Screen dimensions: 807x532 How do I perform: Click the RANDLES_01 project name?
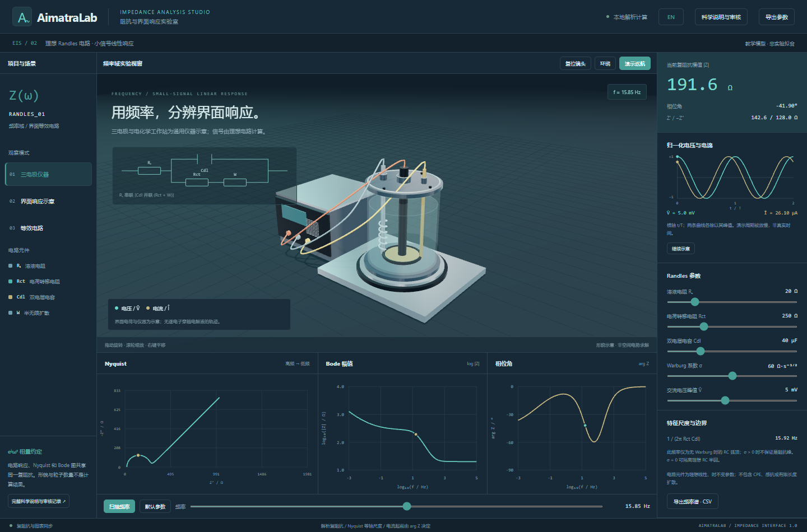(x=27, y=114)
